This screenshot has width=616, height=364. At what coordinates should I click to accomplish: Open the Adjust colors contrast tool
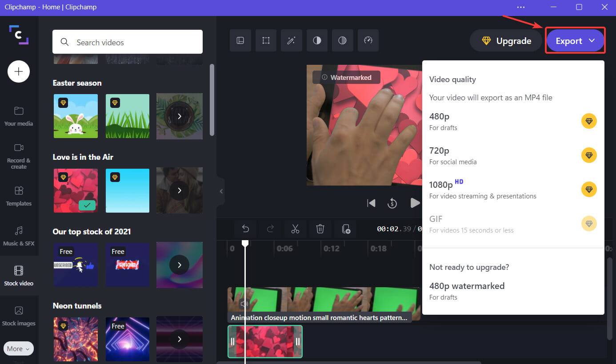(x=317, y=40)
